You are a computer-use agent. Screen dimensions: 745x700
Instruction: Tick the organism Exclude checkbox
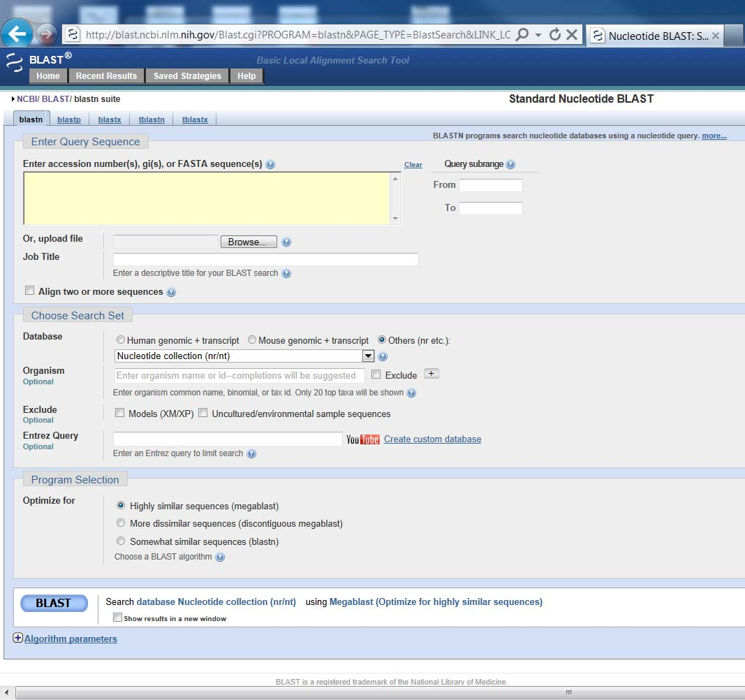point(376,374)
